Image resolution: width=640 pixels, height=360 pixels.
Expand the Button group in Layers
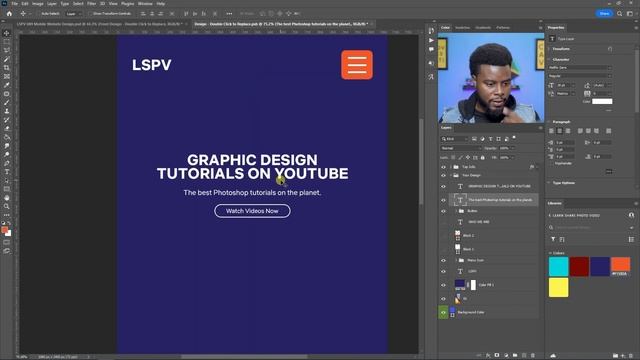(456, 211)
